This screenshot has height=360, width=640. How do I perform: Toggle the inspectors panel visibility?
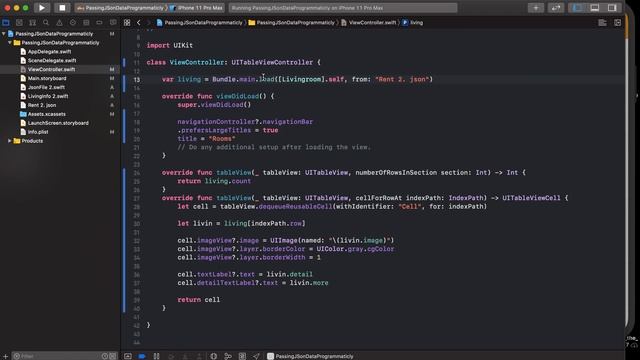612,8
